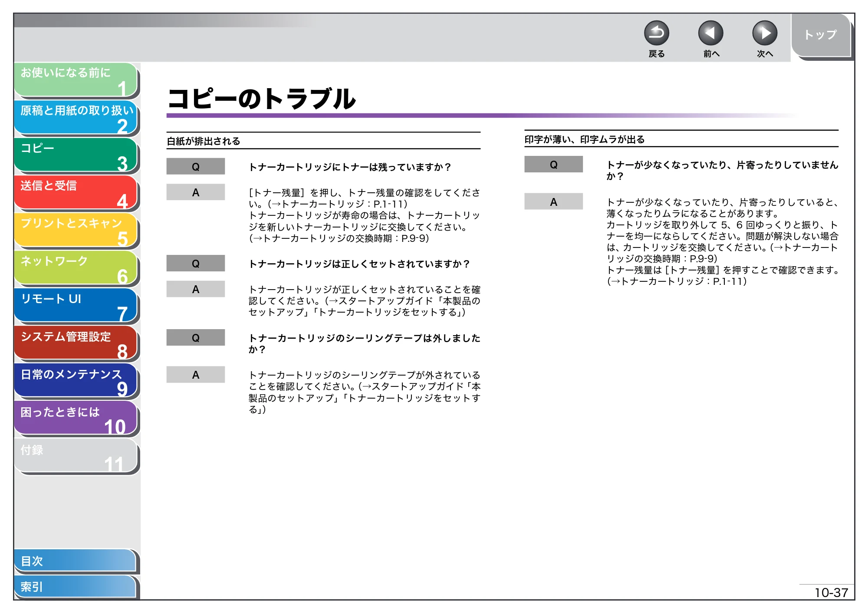Click the A box beside [トナー残量] を押し
Screen dimensions: 868x614
pyautogui.click(x=196, y=192)
